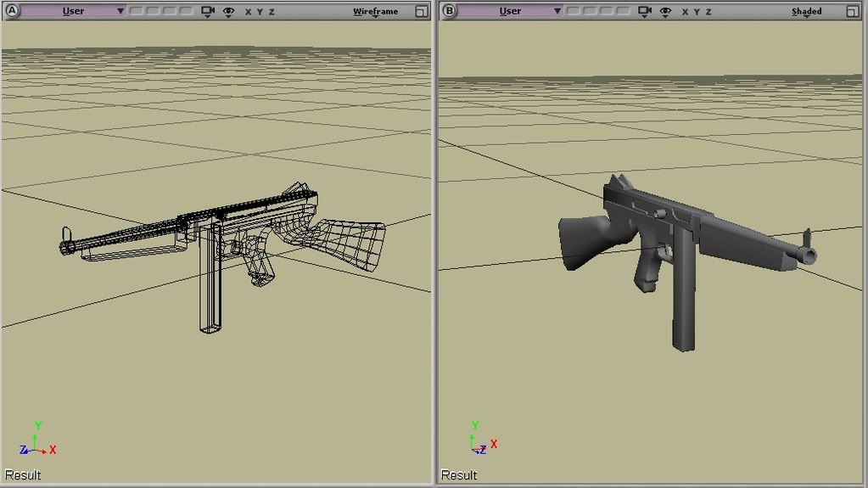Click the fourth memo camera slot in viewport A
Screen dimensions: 868x488
click(x=186, y=10)
